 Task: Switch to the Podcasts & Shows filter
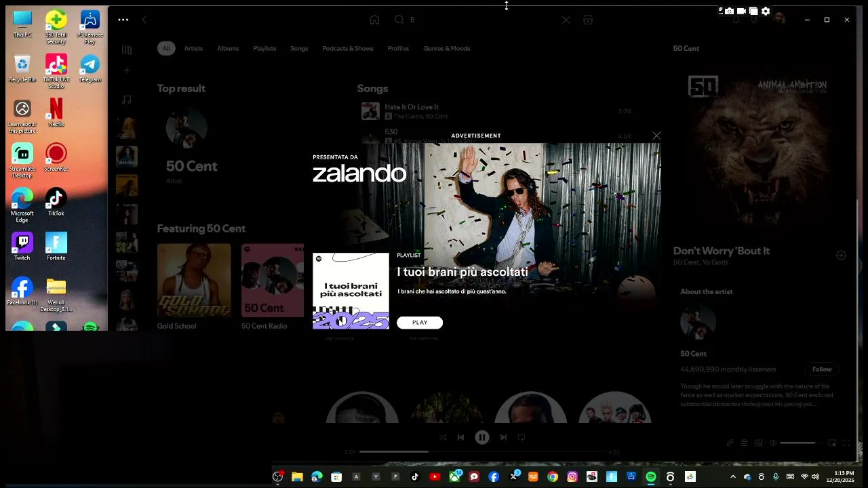point(348,48)
